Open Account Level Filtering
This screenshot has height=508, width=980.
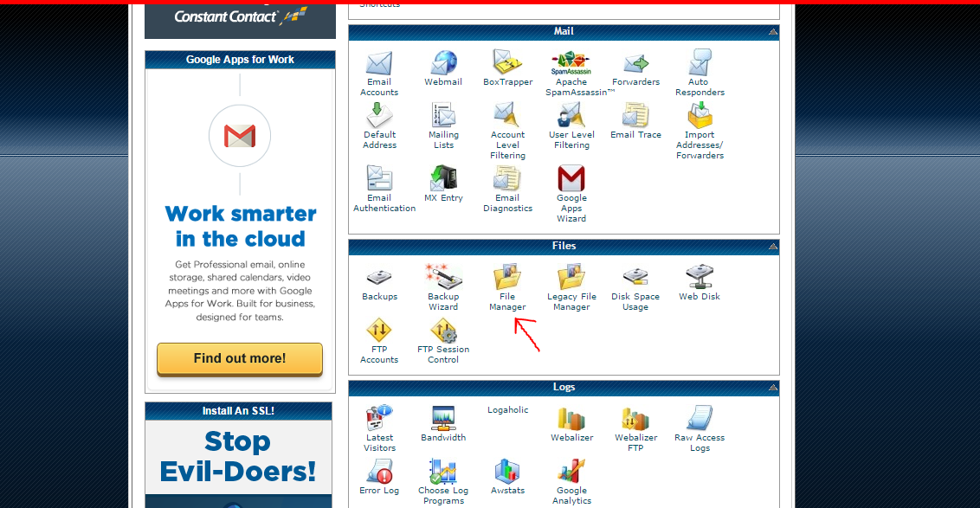[507, 132]
